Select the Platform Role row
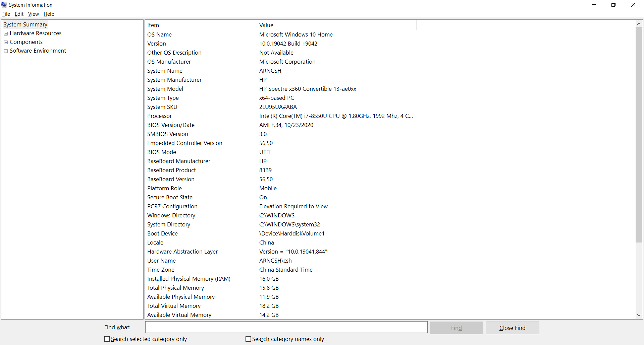This screenshot has height=345, width=644. [x=281, y=188]
